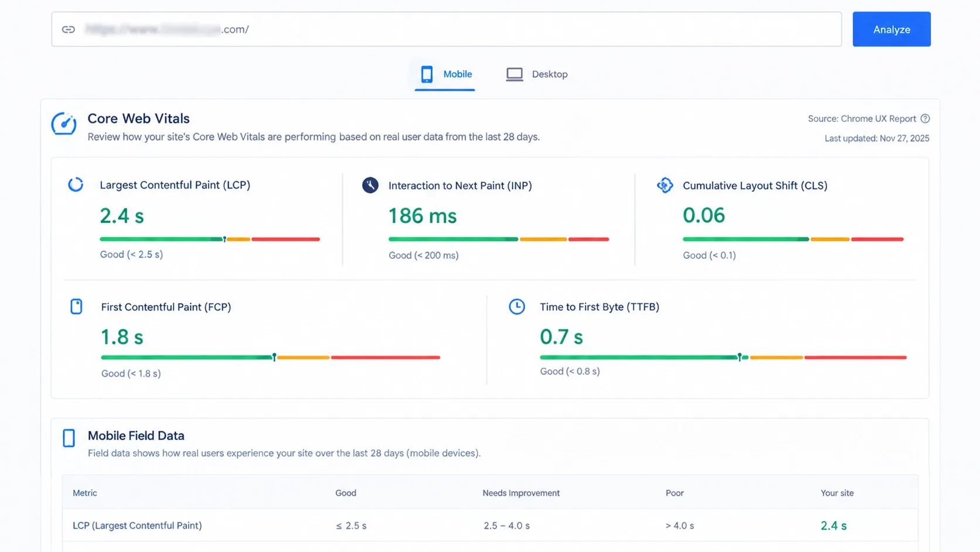Screen dimensions: 980x552
Task: Click Good (< 200 ms) label
Action: (x=423, y=255)
